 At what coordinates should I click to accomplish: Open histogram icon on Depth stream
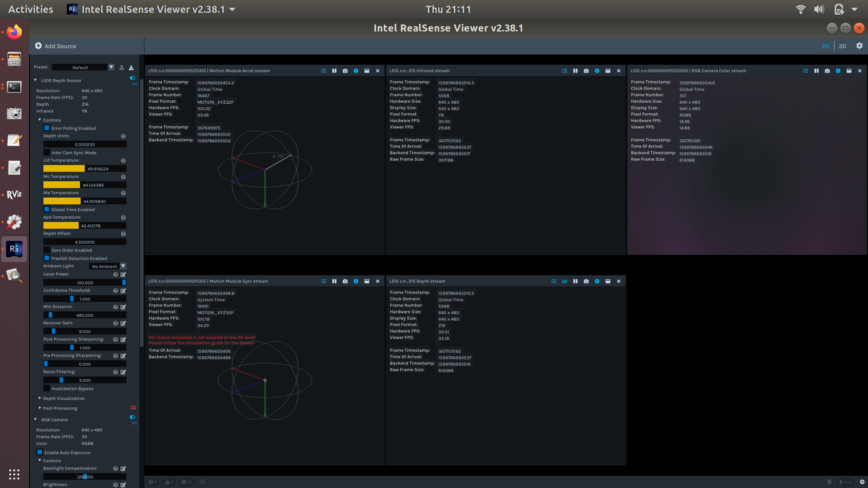point(565,281)
